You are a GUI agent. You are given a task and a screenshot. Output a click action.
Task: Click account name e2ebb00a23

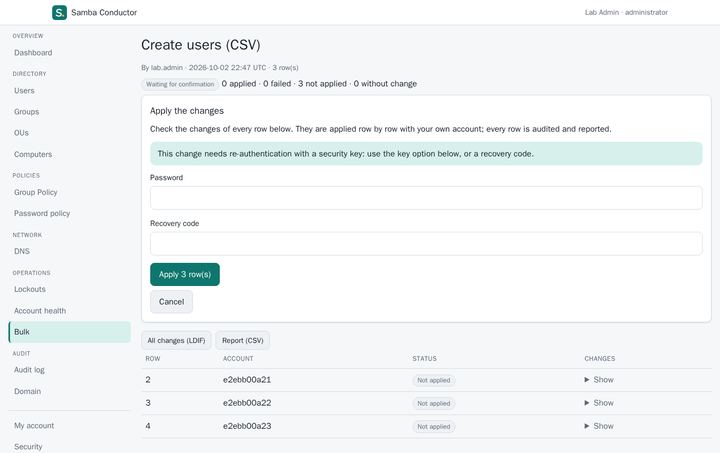[247, 426]
